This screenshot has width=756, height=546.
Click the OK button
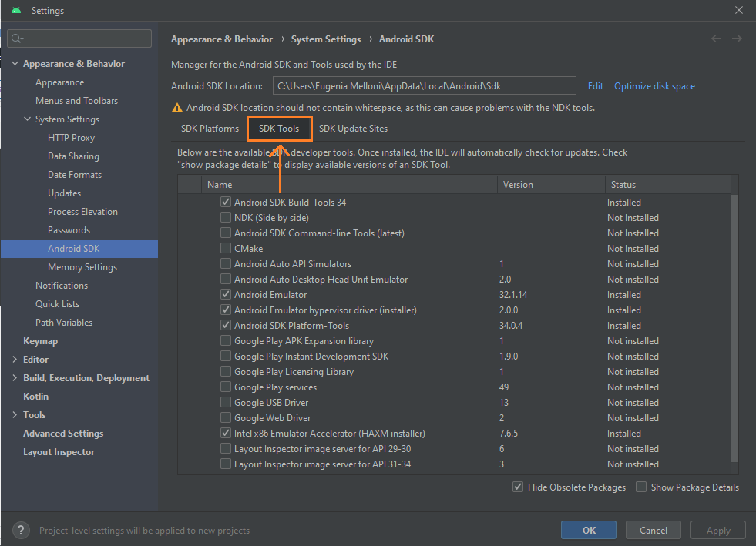(589, 530)
